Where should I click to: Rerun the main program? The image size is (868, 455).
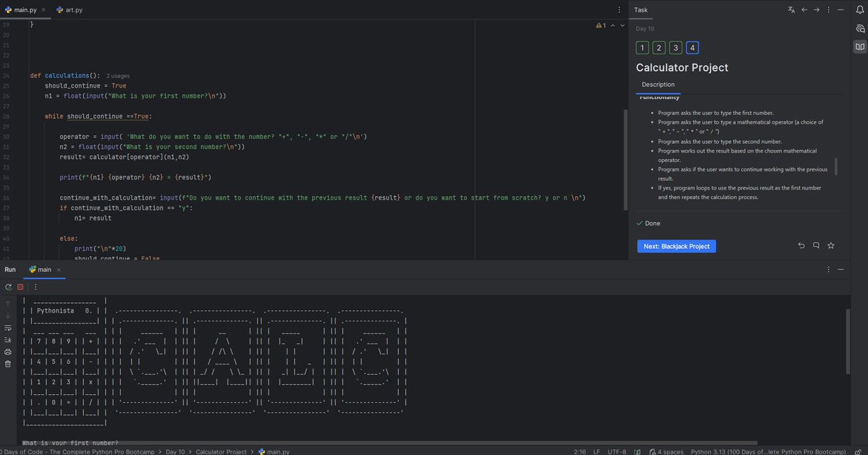click(x=8, y=287)
